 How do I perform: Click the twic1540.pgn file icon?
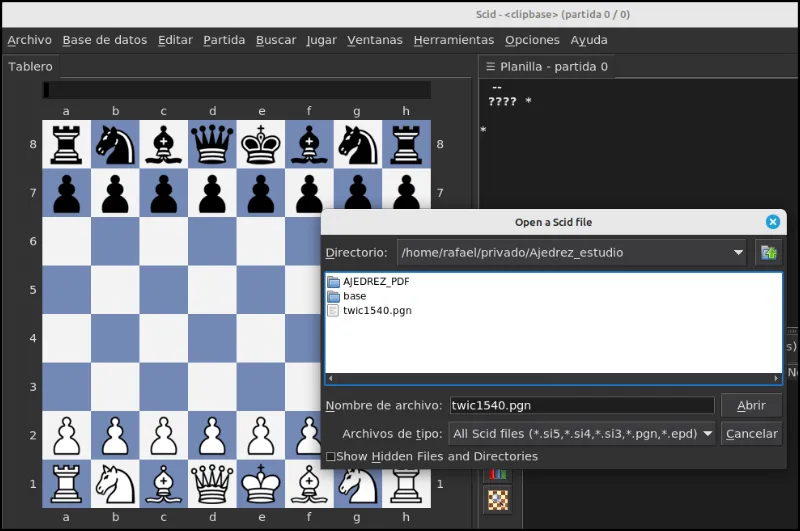tap(333, 311)
